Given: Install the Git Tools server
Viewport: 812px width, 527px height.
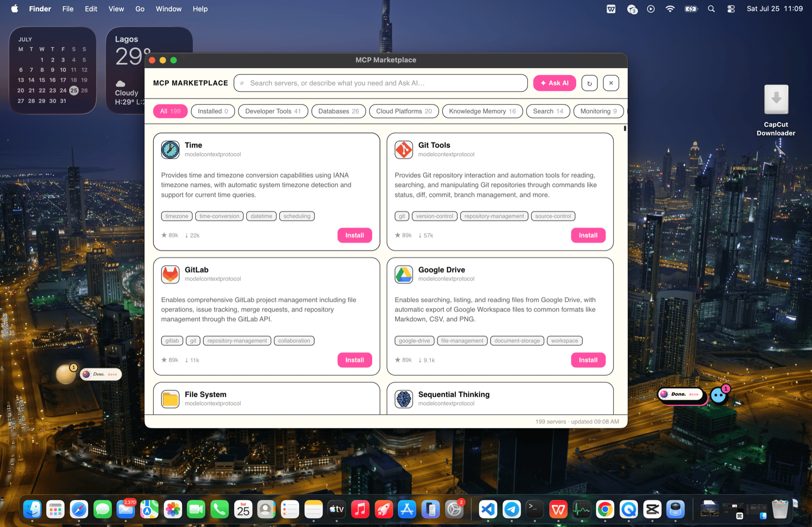Looking at the screenshot, I should pos(588,235).
